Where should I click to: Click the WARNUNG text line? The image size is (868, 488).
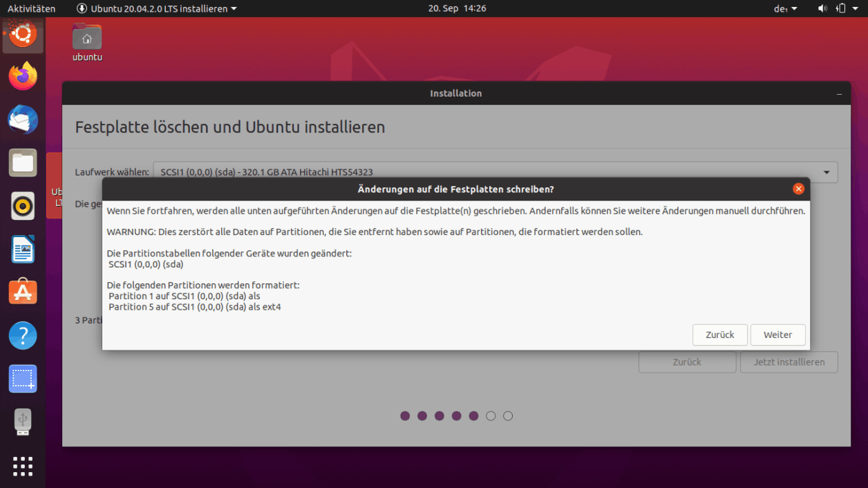(375, 232)
